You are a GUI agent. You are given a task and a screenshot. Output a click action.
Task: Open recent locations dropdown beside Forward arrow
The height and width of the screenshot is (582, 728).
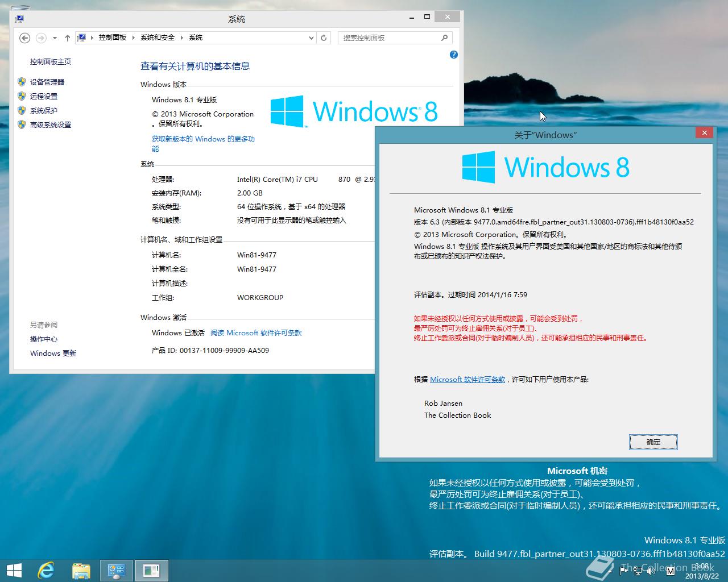pyautogui.click(x=55, y=38)
